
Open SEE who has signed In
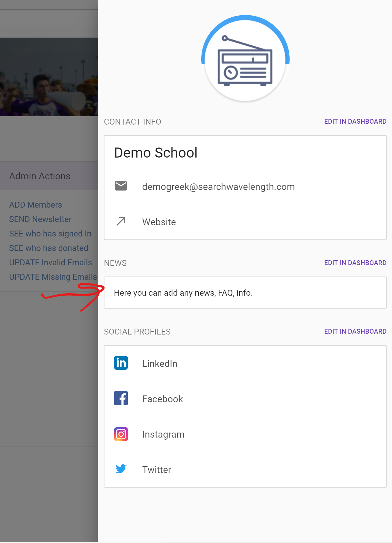click(x=50, y=234)
